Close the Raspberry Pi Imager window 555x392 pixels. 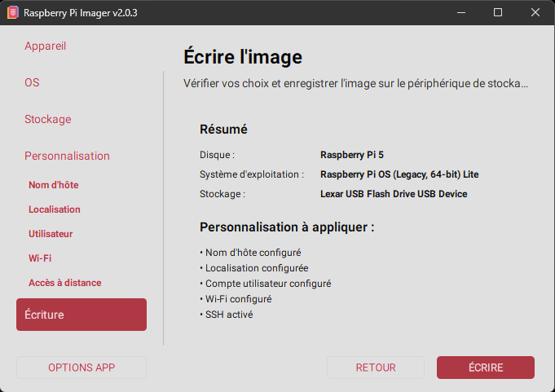click(535, 13)
